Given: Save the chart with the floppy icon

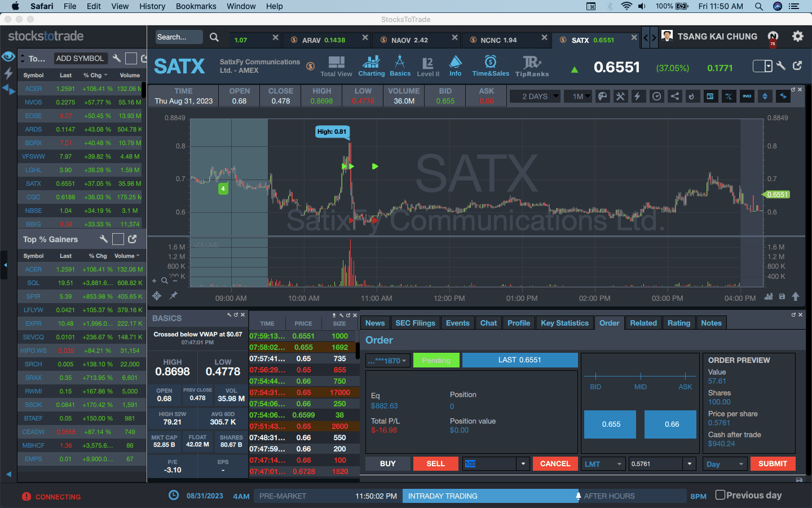Looking at the screenshot, I should pos(782,296).
